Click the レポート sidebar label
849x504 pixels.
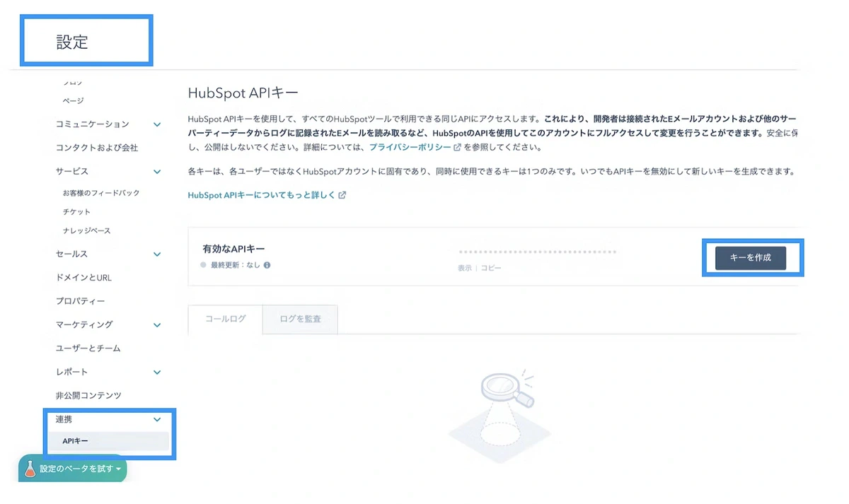72,373
